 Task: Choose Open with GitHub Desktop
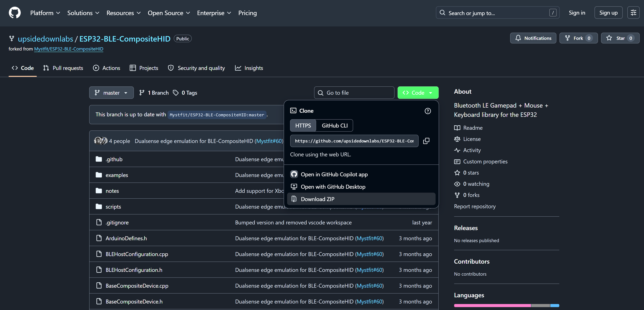pyautogui.click(x=361, y=187)
